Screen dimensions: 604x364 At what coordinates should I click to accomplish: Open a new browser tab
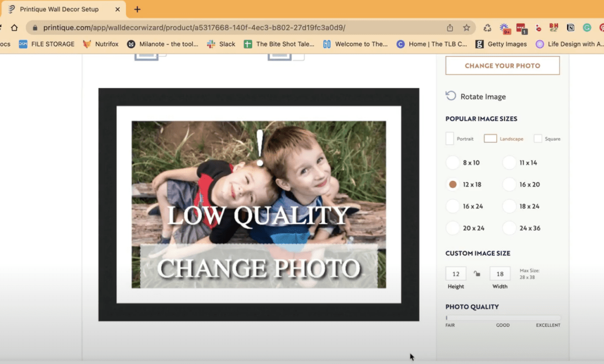[137, 9]
